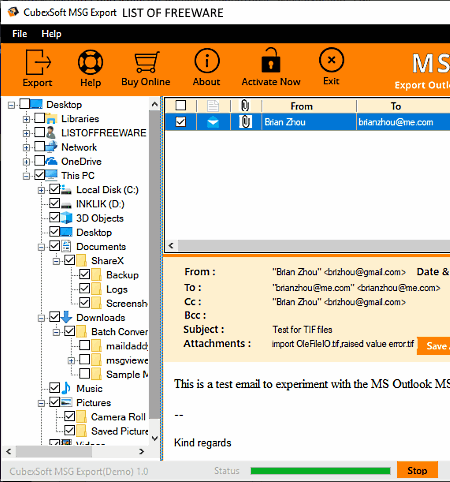Viewport: 450px width, 482px height.
Task: Open the About info icon
Action: tap(207, 61)
